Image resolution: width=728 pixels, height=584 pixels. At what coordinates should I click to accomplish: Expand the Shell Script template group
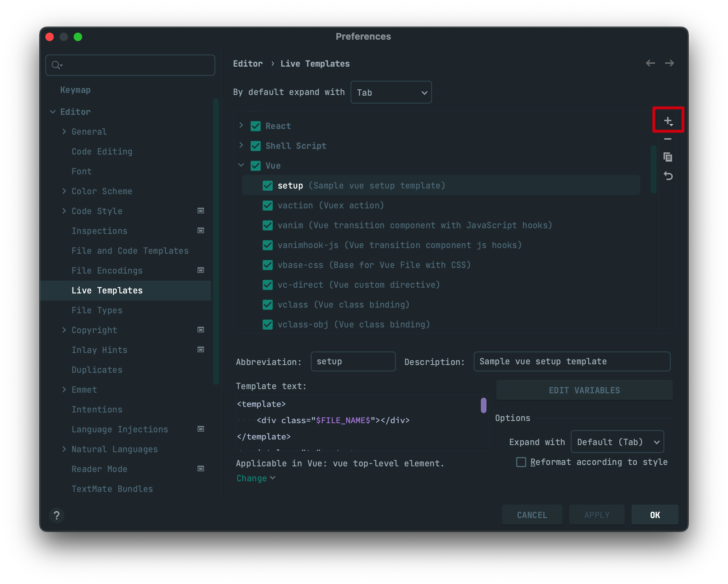tap(241, 145)
